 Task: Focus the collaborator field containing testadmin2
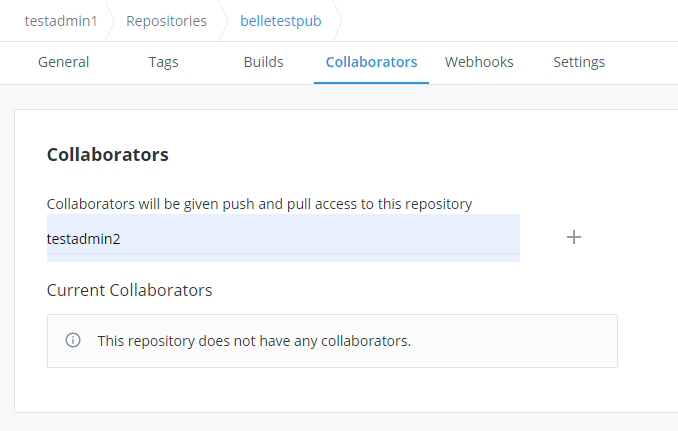pos(283,238)
